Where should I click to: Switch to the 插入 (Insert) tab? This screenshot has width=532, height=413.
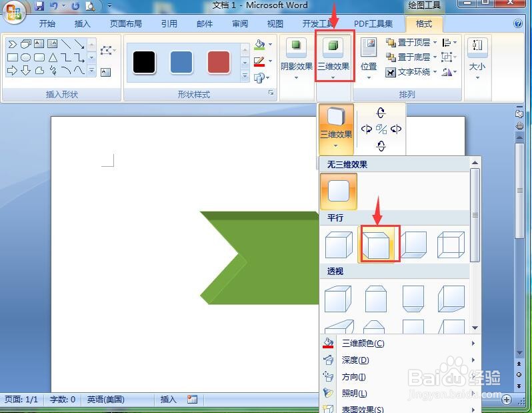point(82,24)
